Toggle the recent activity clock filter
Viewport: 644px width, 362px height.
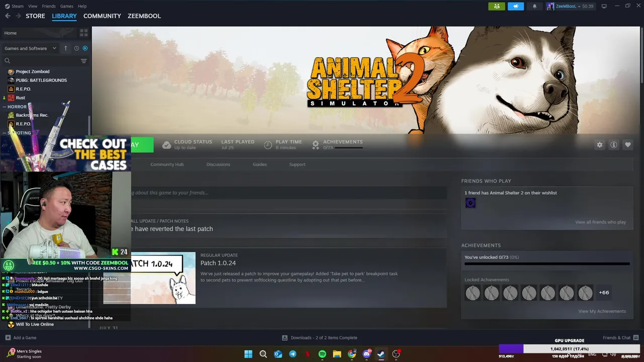click(x=76, y=48)
